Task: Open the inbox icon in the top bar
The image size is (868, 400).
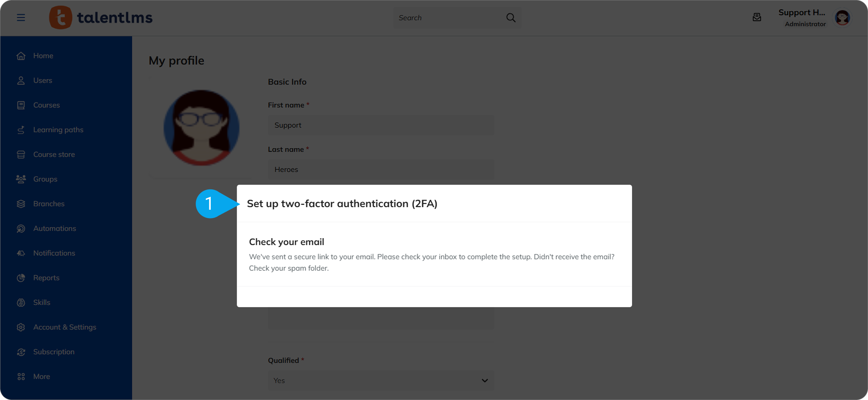Action: [756, 17]
